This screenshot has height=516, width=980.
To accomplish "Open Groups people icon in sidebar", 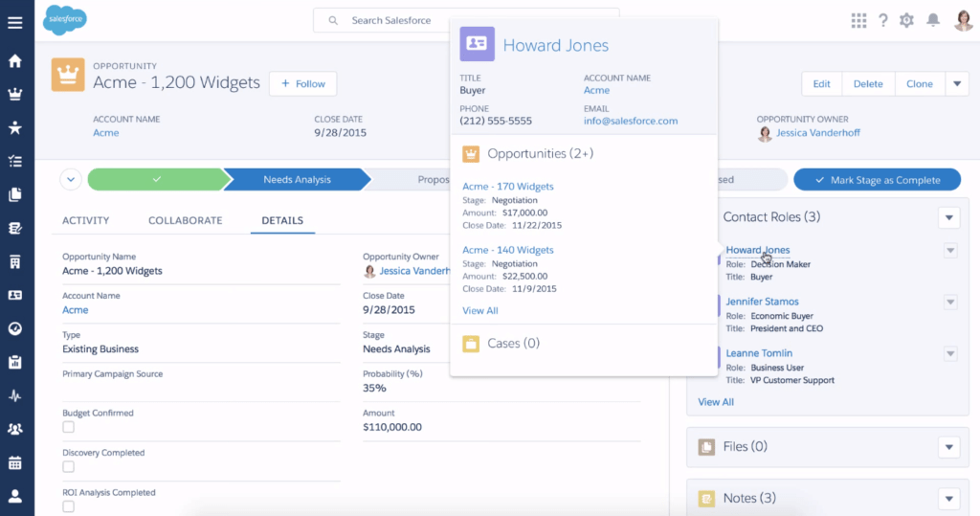I will (15, 429).
